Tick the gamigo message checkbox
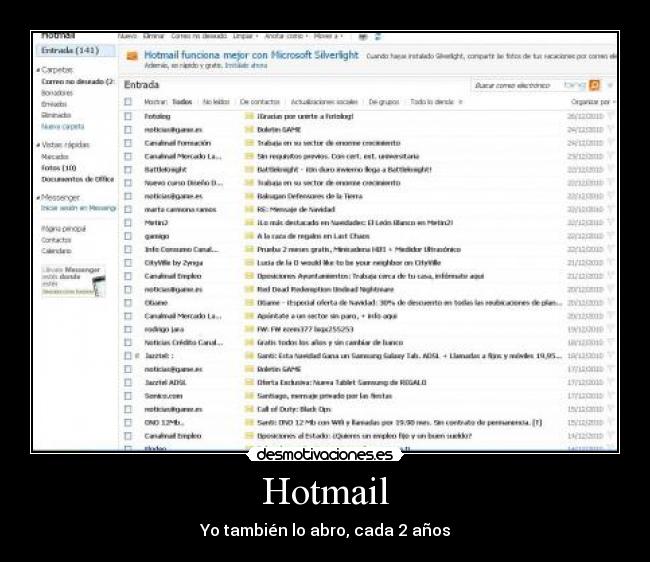This screenshot has width=650, height=562. [x=128, y=236]
